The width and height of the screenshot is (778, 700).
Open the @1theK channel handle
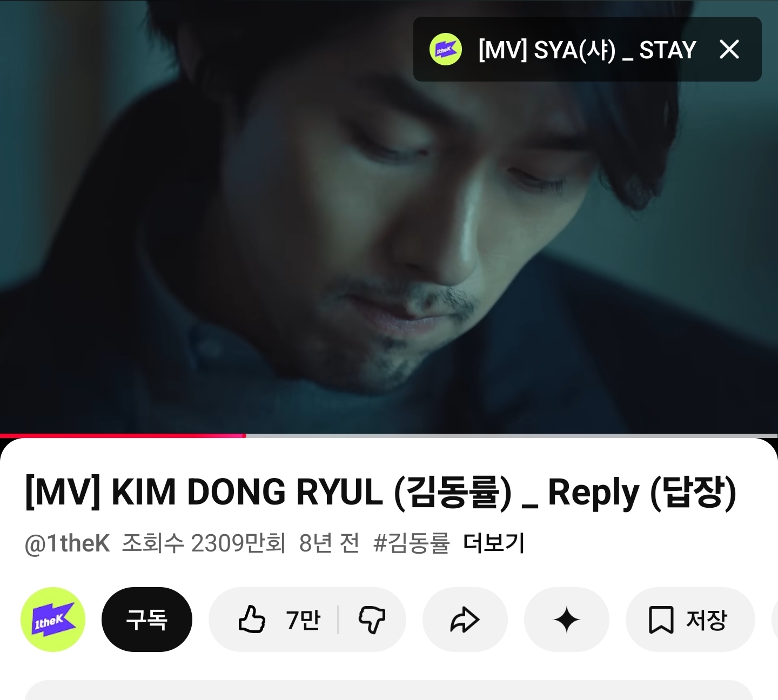tap(68, 544)
